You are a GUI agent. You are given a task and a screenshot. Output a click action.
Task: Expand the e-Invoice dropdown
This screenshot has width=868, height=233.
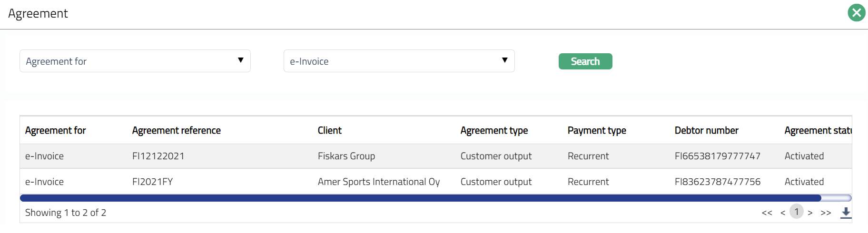pyautogui.click(x=399, y=61)
